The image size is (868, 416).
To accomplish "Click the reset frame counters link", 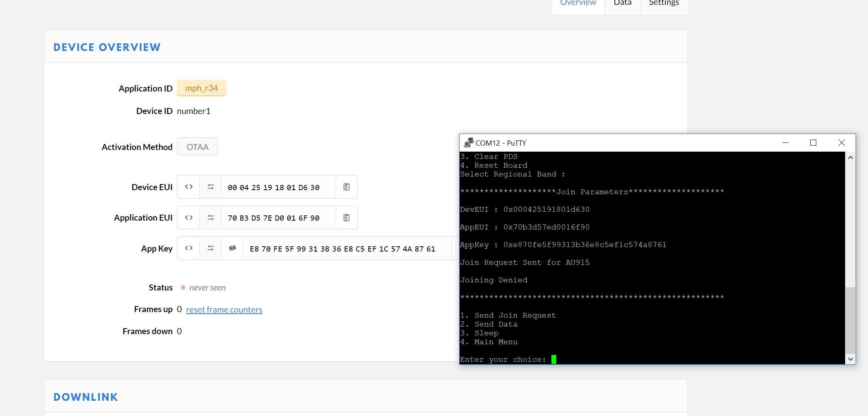I will [224, 310].
